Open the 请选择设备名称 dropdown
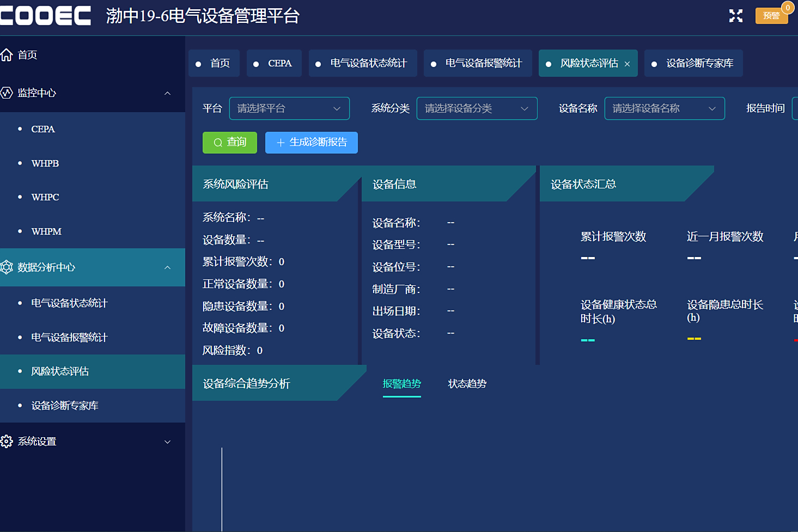The image size is (798, 532). [x=664, y=108]
